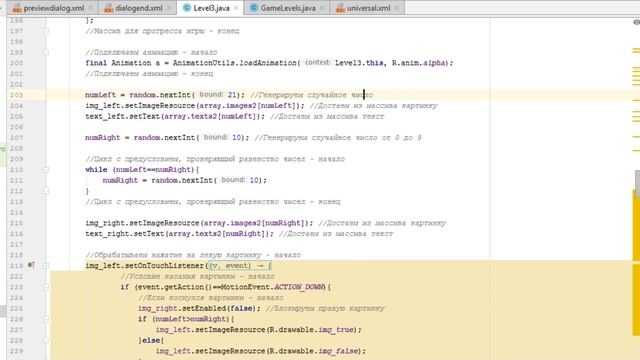Open the inspections eye icon at editor corner
640x360 pixels.
click(636, 22)
